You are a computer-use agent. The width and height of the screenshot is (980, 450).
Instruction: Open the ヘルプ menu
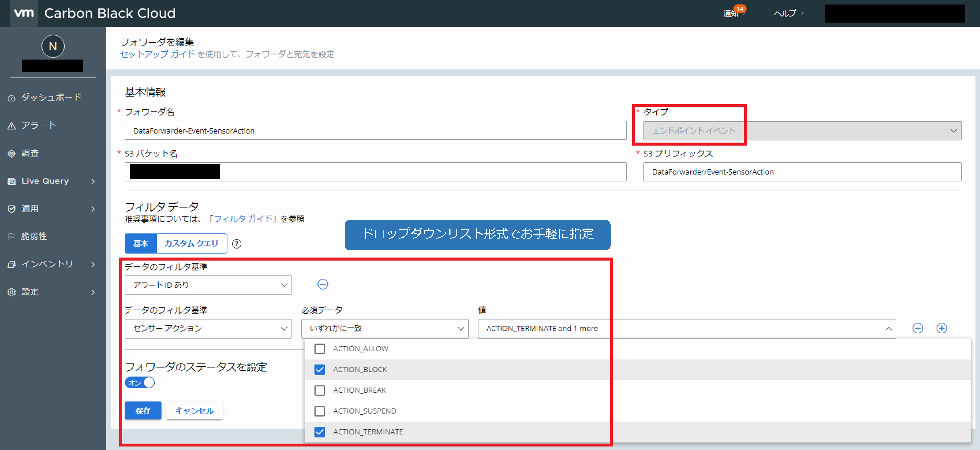(x=788, y=13)
